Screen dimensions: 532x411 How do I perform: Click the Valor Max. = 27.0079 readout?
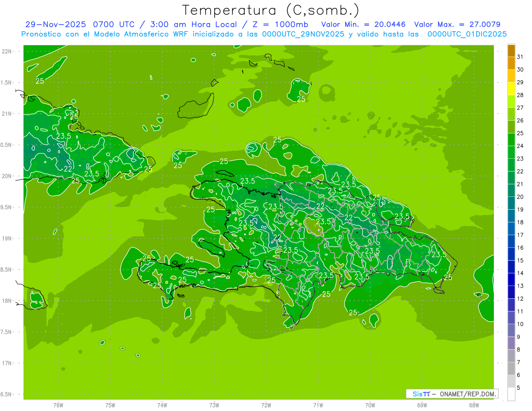point(457,24)
